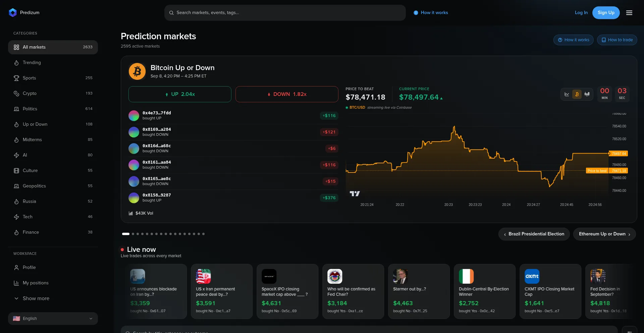Click trader 0x8158...9287 avatar
Screen dimensions: 644x333
[x=134, y=198]
